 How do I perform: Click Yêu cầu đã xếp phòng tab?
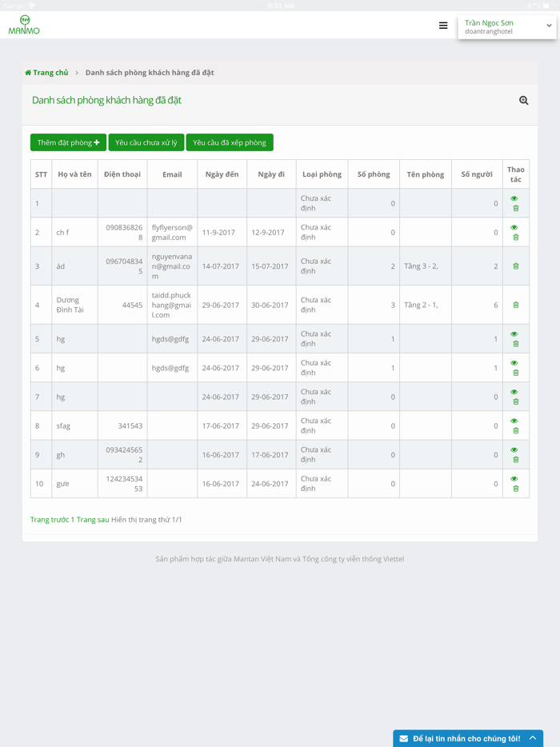tap(230, 142)
